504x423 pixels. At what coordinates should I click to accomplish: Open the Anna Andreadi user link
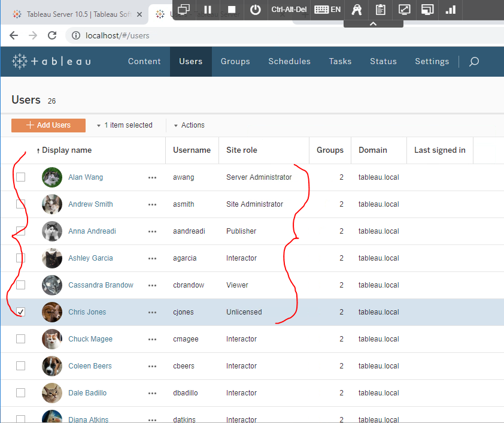pos(92,231)
